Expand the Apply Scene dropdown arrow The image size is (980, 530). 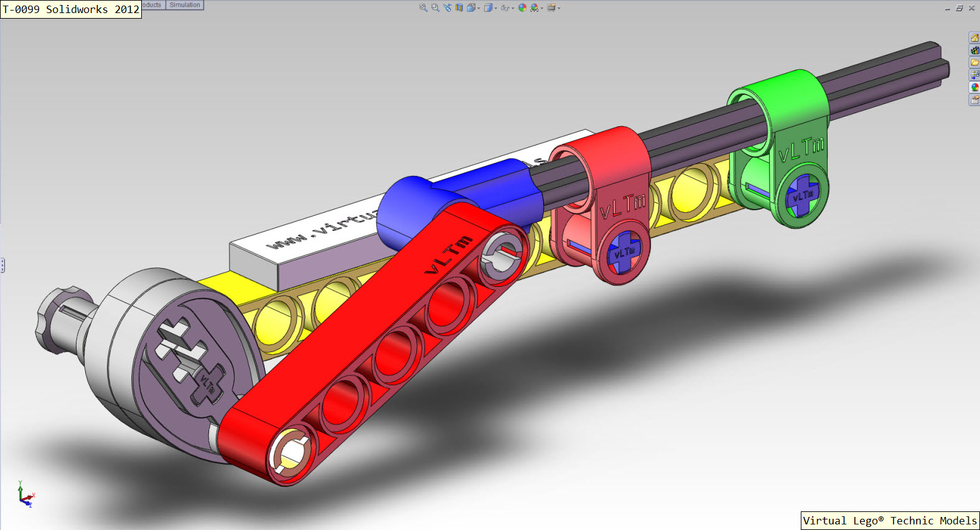[x=542, y=8]
